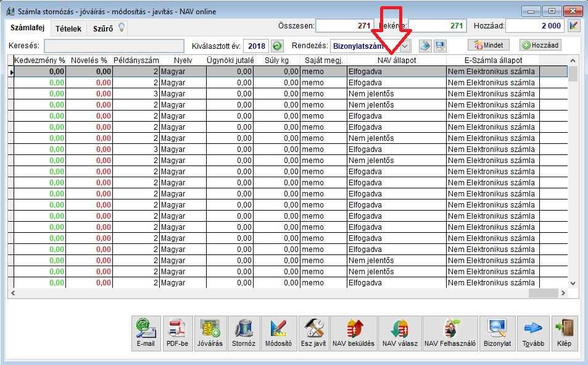Click the green year refresh icon
Image resolution: width=588 pixels, height=365 pixels.
[277, 46]
